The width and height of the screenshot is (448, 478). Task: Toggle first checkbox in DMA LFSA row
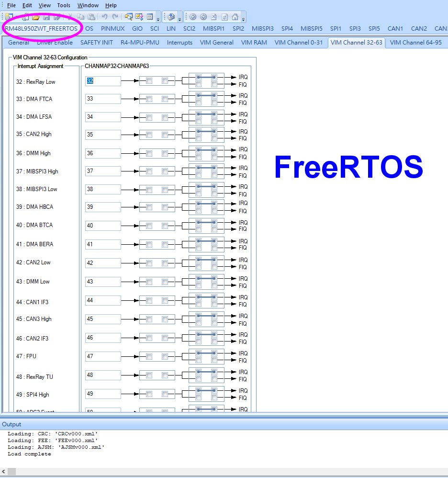coord(149,118)
